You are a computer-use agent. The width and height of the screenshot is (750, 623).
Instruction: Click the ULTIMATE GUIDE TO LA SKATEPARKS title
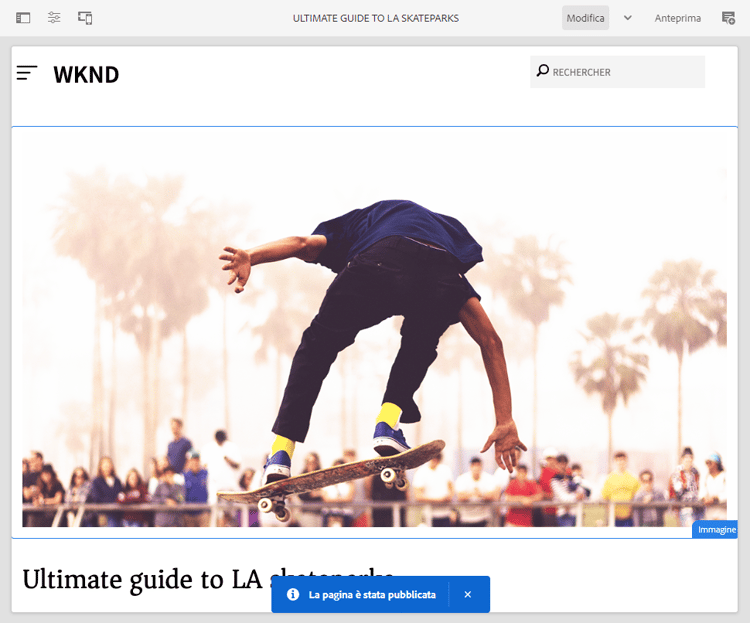point(375,18)
